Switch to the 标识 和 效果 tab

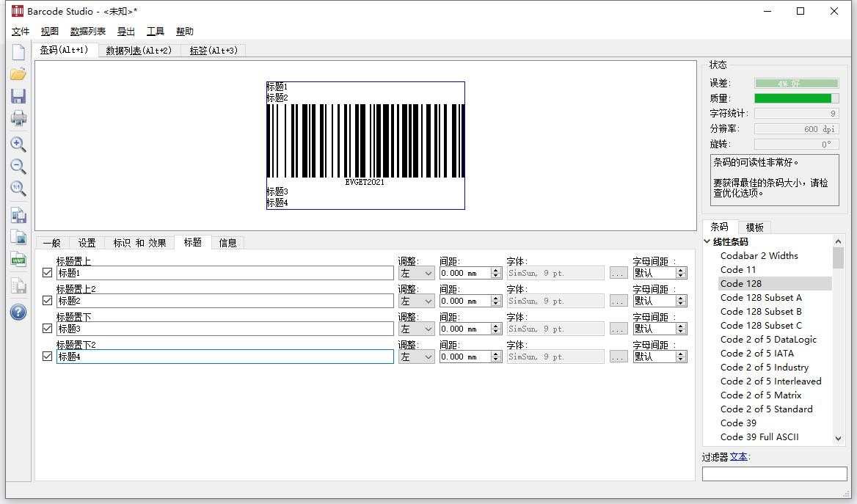point(139,243)
